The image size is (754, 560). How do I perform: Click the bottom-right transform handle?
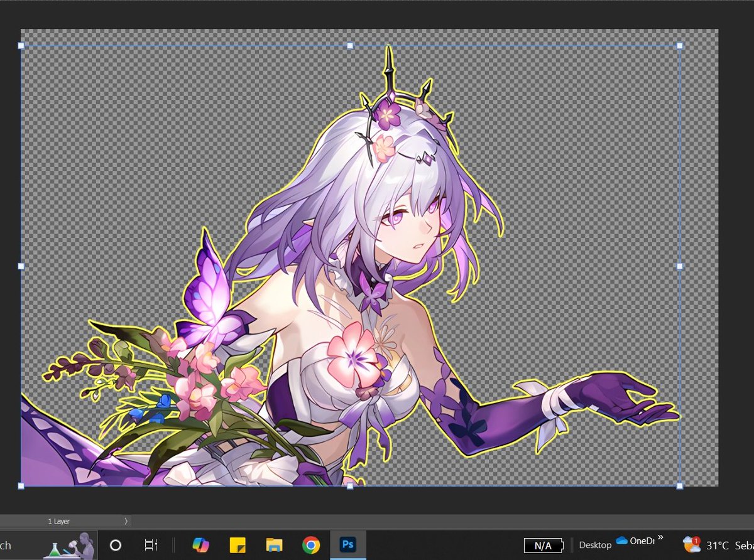pyautogui.click(x=680, y=485)
